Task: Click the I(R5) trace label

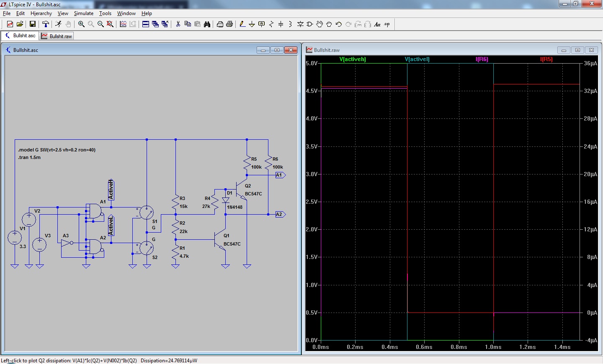Action: 546,59
